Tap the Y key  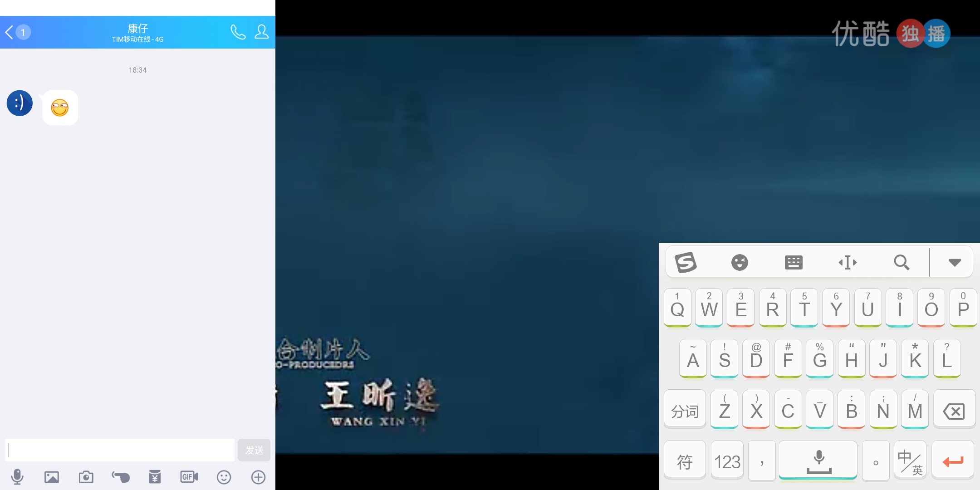[836, 307]
